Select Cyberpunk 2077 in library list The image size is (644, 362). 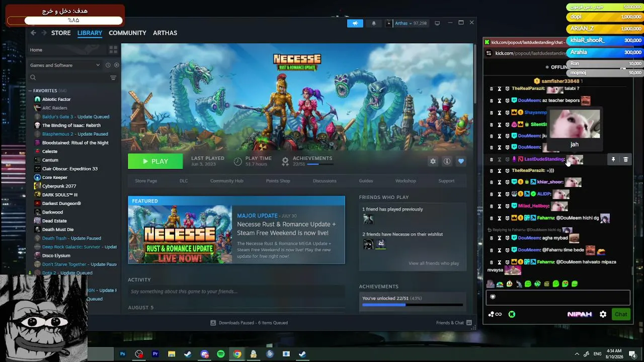point(59,186)
